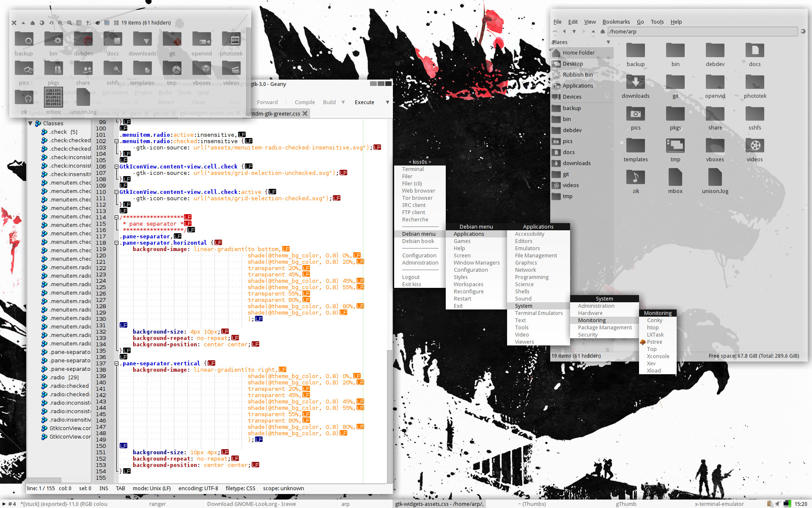
Task: Select the zik music folder in PCManFM
Action: click(636, 182)
